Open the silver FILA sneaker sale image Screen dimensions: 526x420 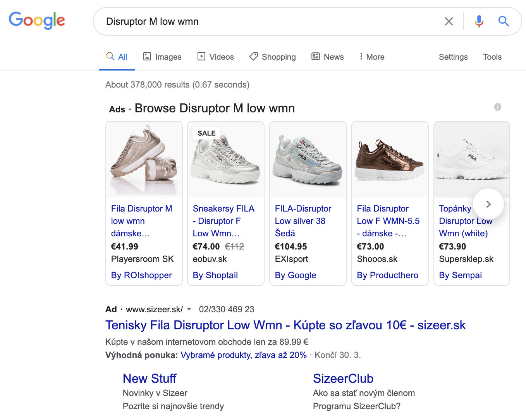pyautogui.click(x=226, y=159)
